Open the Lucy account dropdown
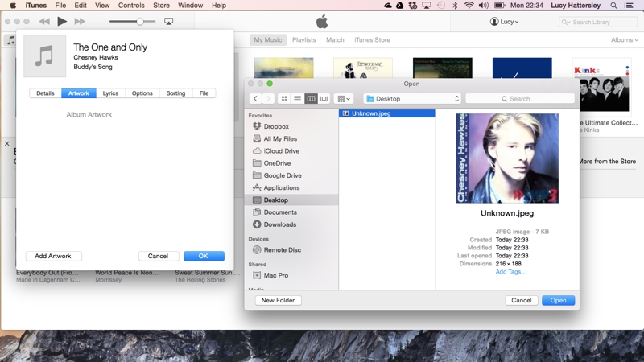The image size is (644, 362). point(505,22)
